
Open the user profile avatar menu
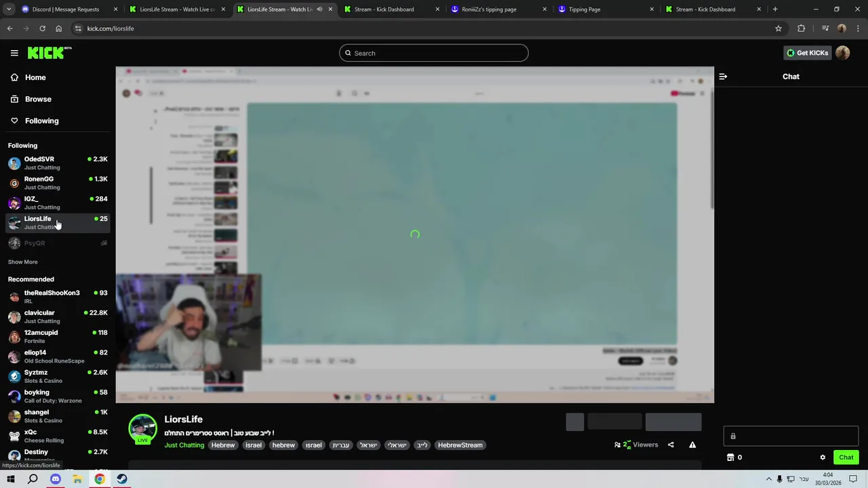(x=843, y=53)
